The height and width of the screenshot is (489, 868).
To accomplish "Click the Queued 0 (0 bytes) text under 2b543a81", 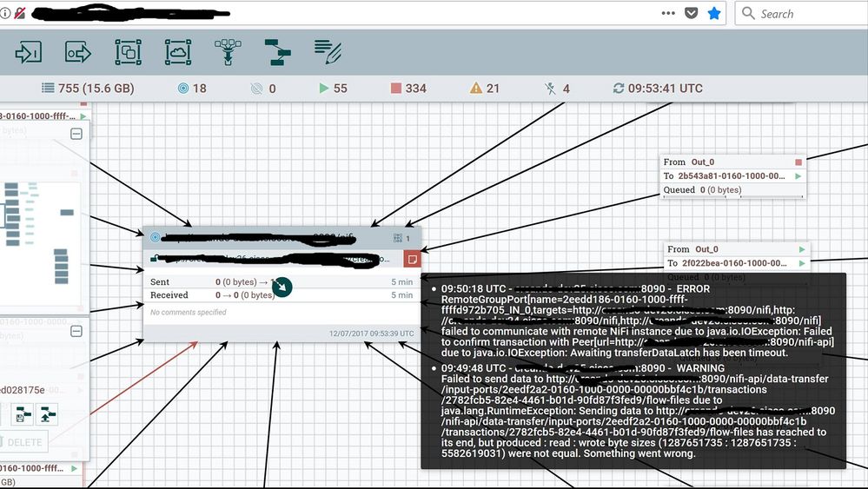I will pyautogui.click(x=703, y=189).
